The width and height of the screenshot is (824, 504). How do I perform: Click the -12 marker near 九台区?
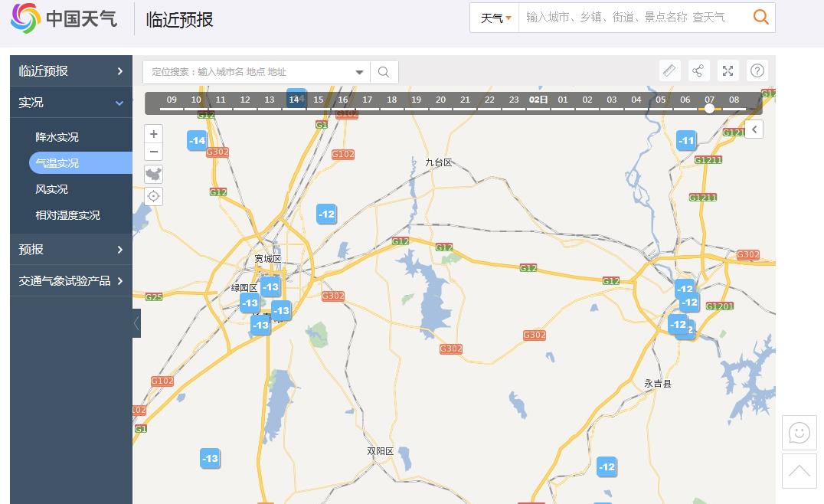pyautogui.click(x=326, y=214)
